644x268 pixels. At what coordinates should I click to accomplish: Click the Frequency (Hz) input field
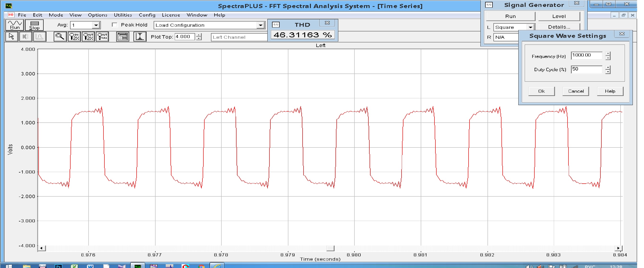click(x=586, y=55)
